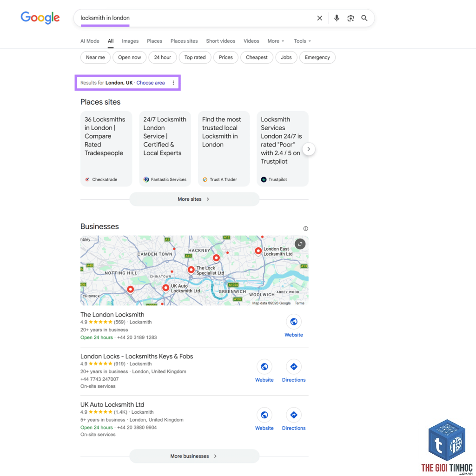
Task: Click phone number +44 7743 247007
Action: pos(99,379)
